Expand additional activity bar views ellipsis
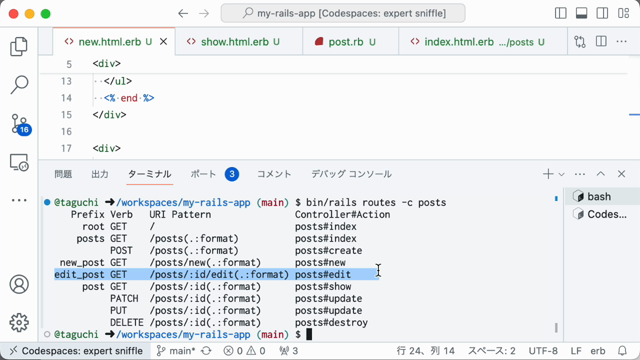Screen dimensions: 640x360 pos(19,200)
